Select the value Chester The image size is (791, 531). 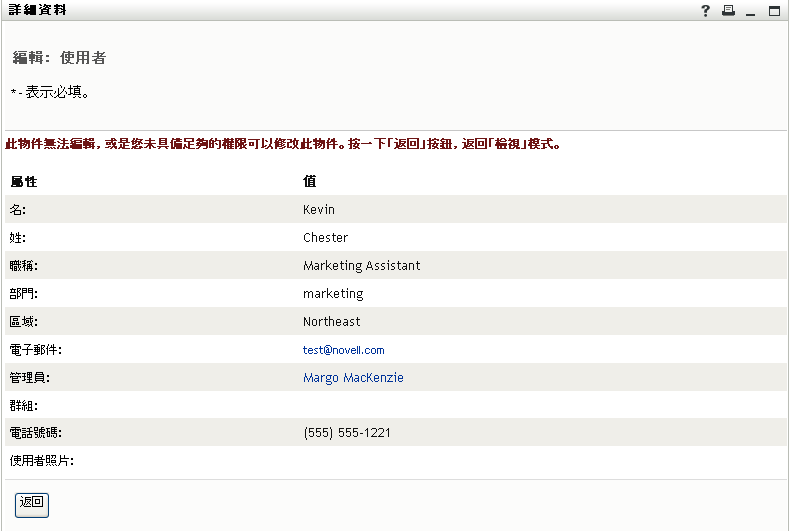(x=325, y=238)
